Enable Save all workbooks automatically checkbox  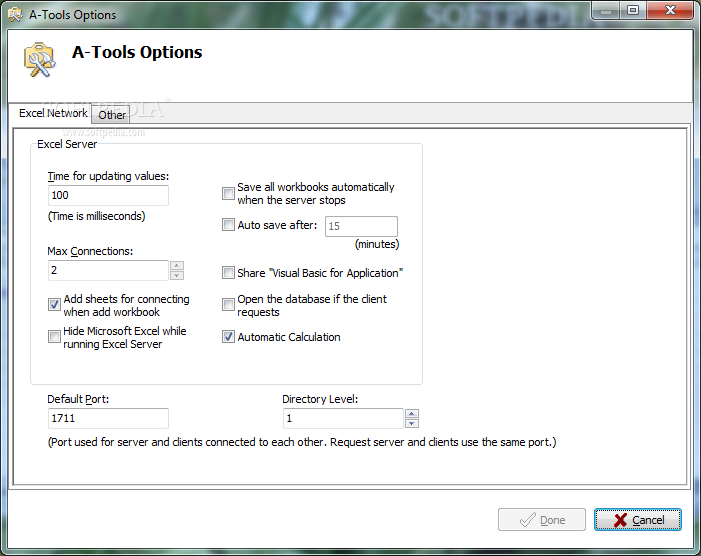pyautogui.click(x=228, y=194)
